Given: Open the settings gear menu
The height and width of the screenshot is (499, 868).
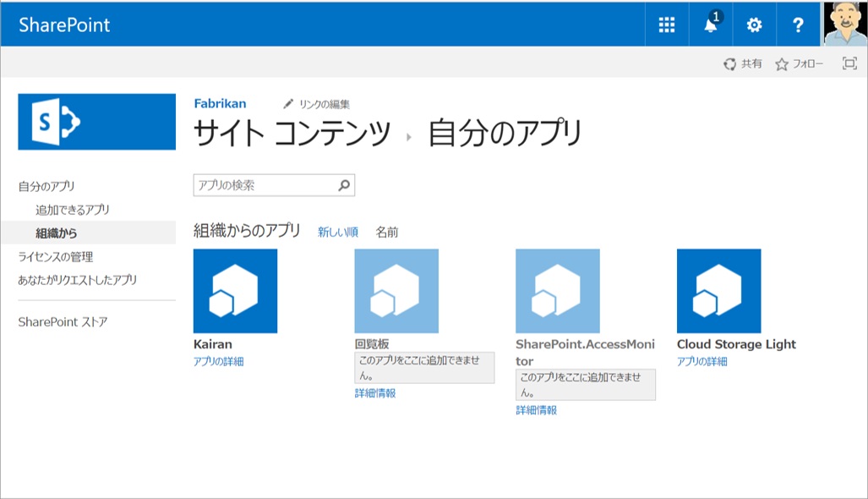Looking at the screenshot, I should point(754,24).
